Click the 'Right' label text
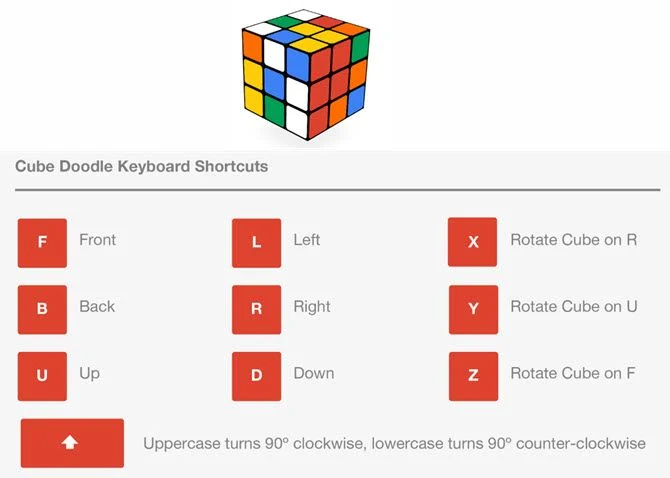 point(312,307)
